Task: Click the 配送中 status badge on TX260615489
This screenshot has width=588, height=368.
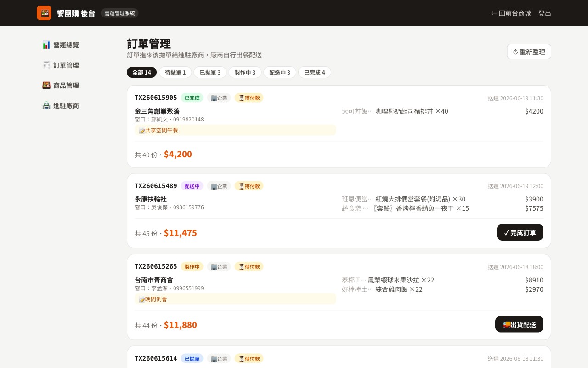Action: coord(192,186)
